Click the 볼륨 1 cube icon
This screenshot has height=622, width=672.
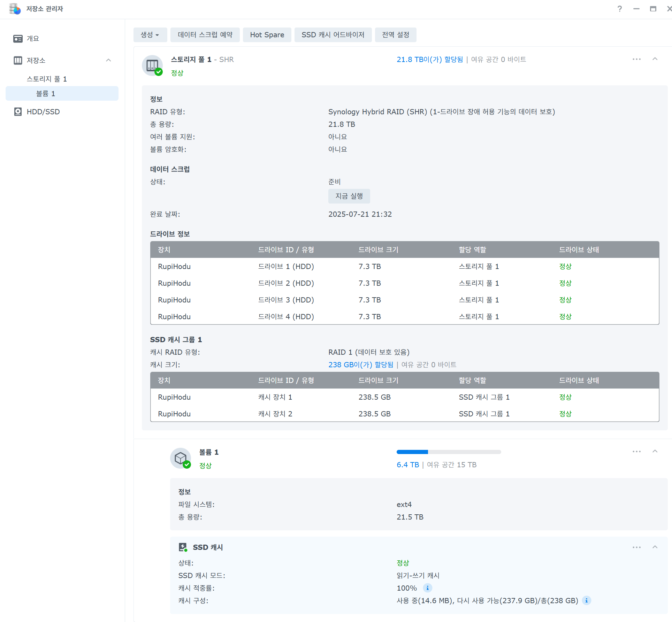pyautogui.click(x=181, y=458)
